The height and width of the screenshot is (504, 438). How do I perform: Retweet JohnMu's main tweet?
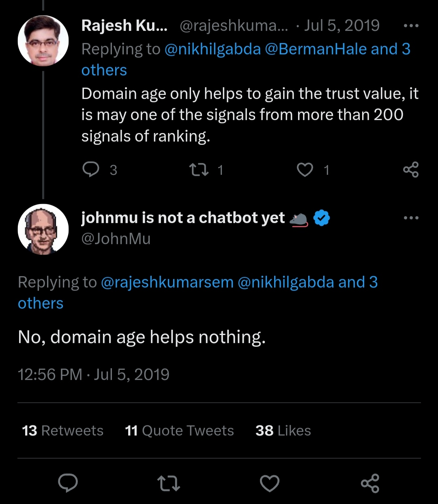click(x=168, y=483)
